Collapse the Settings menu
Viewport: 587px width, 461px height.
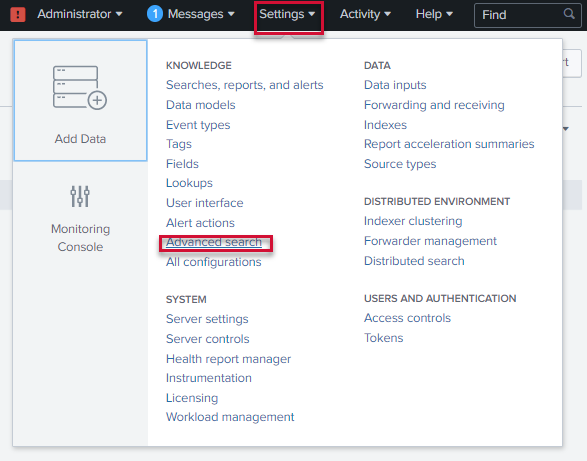[287, 14]
